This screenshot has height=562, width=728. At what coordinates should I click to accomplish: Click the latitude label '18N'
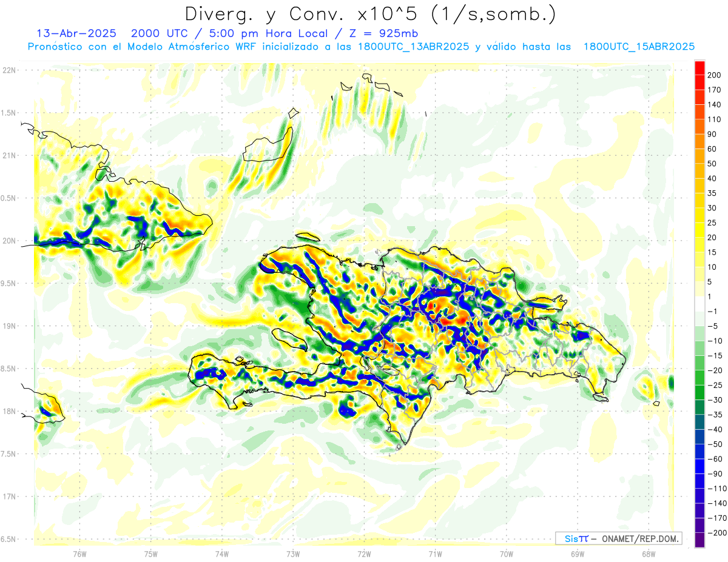pyautogui.click(x=10, y=411)
